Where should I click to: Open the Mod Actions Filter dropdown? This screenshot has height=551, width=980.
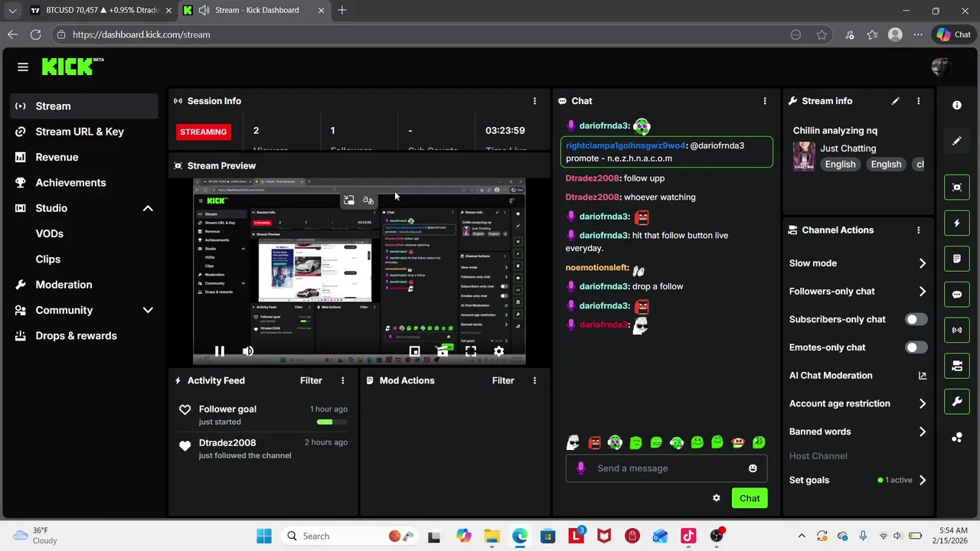[x=503, y=380]
